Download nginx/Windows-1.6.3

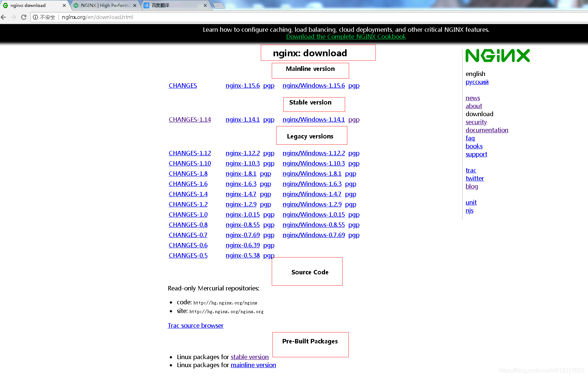tap(312, 184)
